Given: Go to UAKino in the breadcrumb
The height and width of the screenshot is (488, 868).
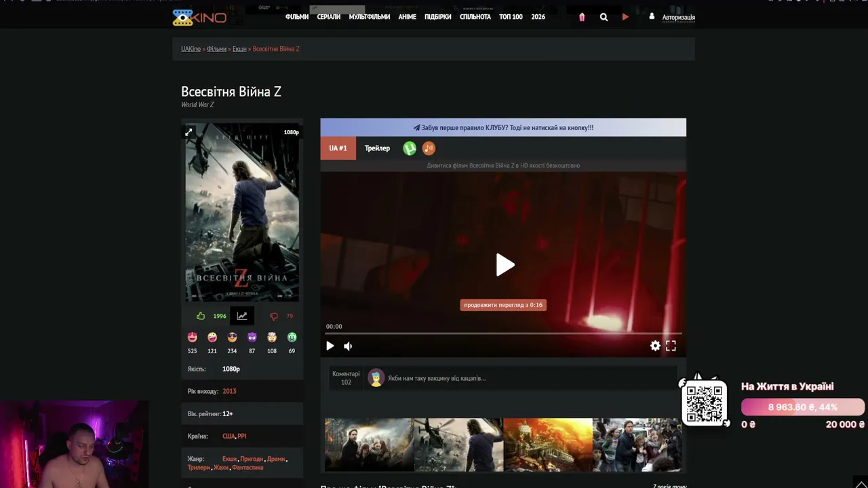Looking at the screenshot, I should 191,49.
